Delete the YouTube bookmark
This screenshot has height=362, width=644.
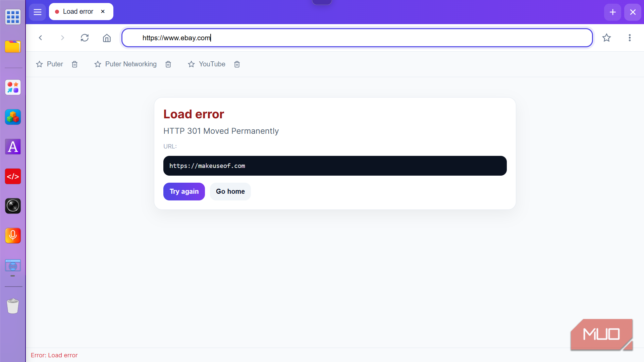click(x=237, y=64)
